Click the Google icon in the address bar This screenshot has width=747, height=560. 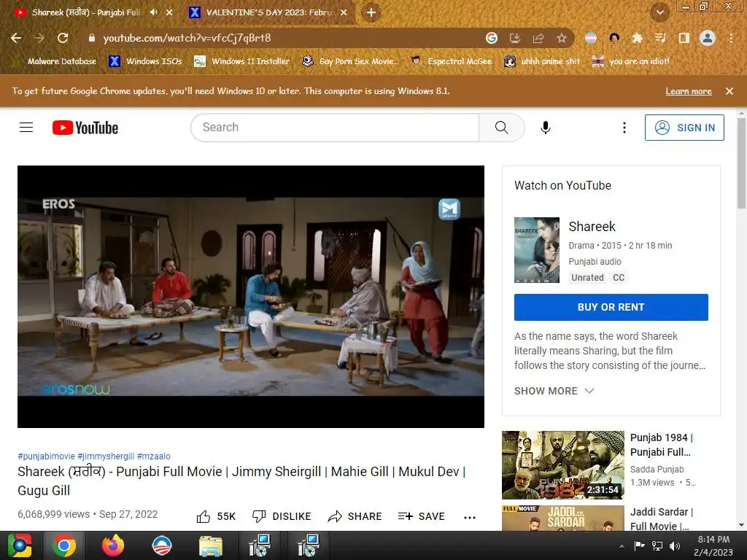click(x=492, y=38)
